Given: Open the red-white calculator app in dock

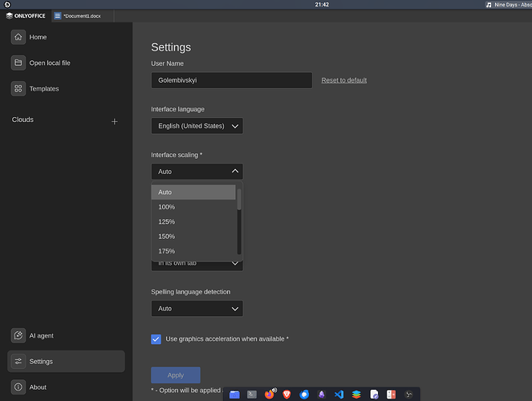Looking at the screenshot, I should [x=392, y=395].
